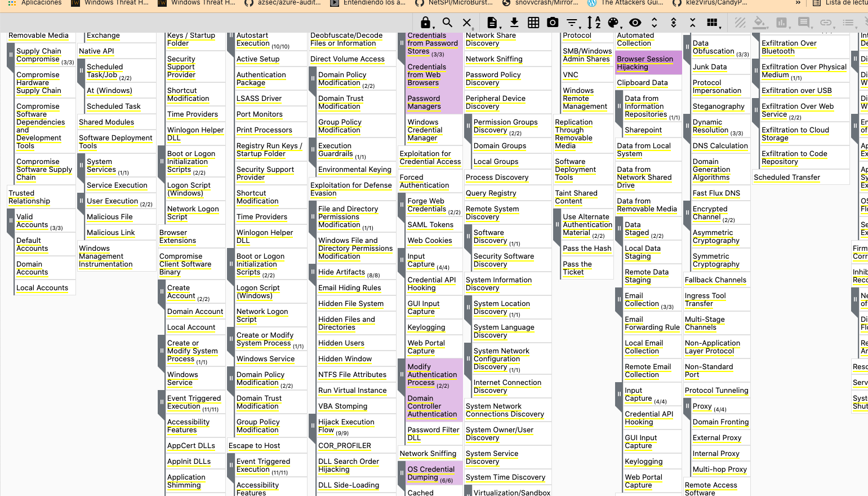Open the layer information document dropdown
868x496 pixels.
coord(493,23)
